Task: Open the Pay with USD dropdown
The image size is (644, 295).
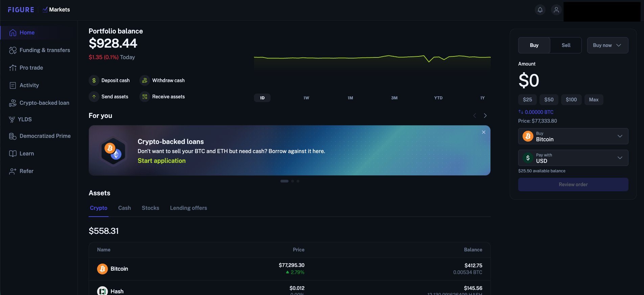Action: point(573,158)
